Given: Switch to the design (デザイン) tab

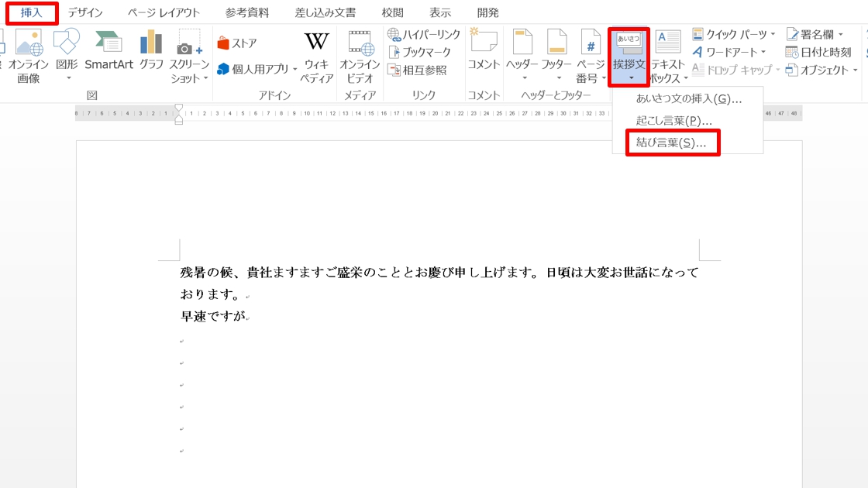Looking at the screenshot, I should pos(85,12).
